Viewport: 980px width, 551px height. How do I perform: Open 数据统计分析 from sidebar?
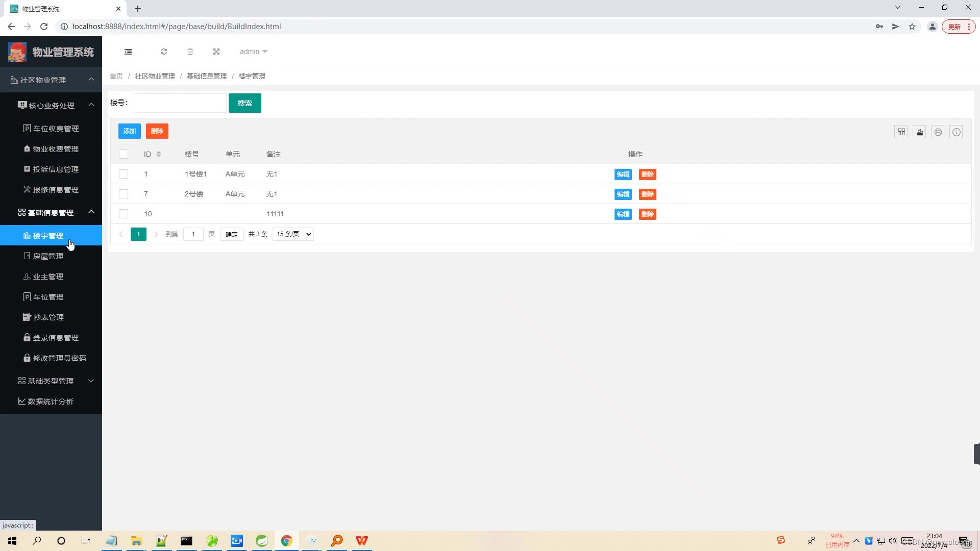51,402
